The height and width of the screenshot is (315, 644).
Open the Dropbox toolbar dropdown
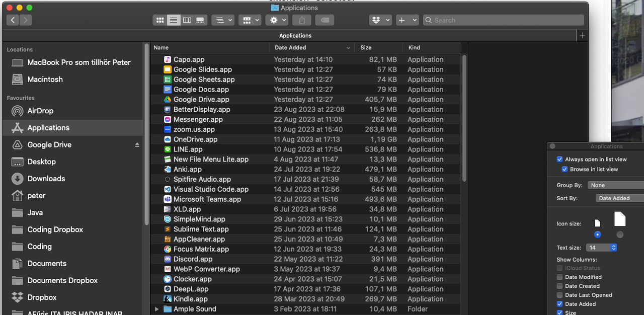coord(380,20)
